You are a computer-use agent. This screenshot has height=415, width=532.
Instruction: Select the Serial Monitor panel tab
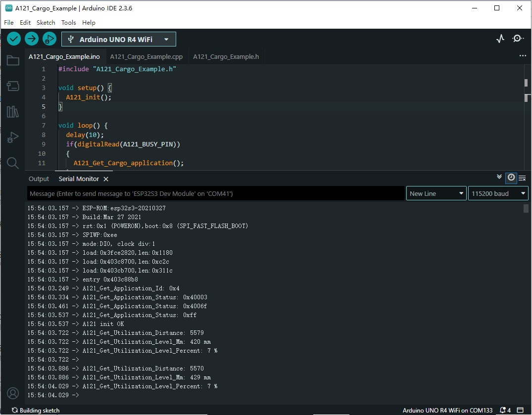pyautogui.click(x=79, y=179)
